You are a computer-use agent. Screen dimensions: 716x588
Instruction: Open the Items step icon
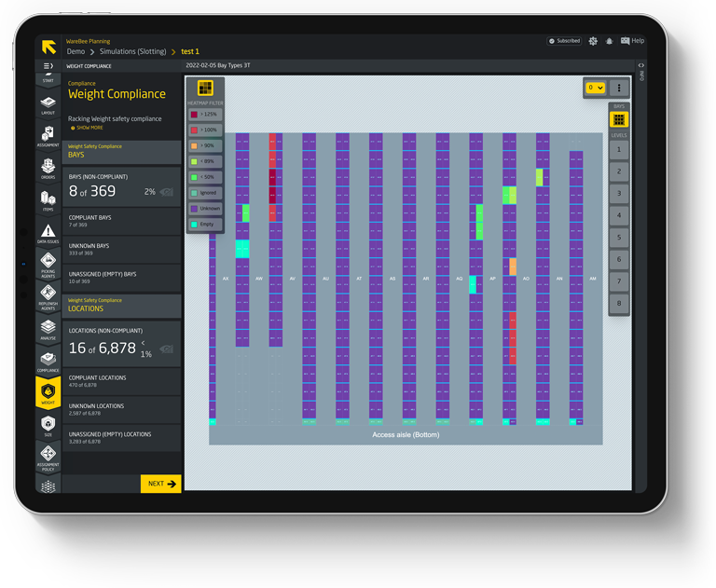[48, 201]
